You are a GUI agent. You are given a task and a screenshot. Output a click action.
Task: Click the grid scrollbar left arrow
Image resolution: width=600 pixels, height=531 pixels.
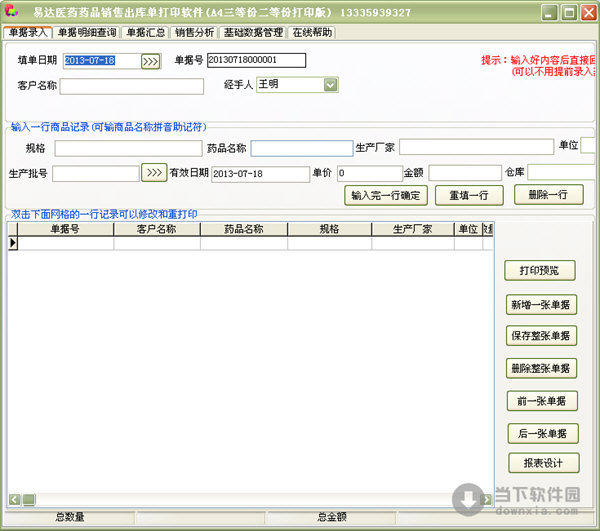(x=15, y=499)
